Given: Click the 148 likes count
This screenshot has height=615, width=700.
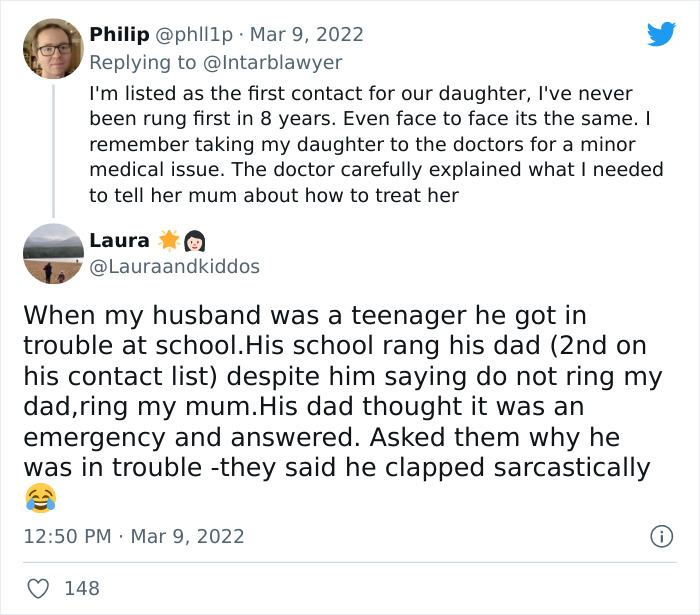Looking at the screenshot, I should (82, 588).
